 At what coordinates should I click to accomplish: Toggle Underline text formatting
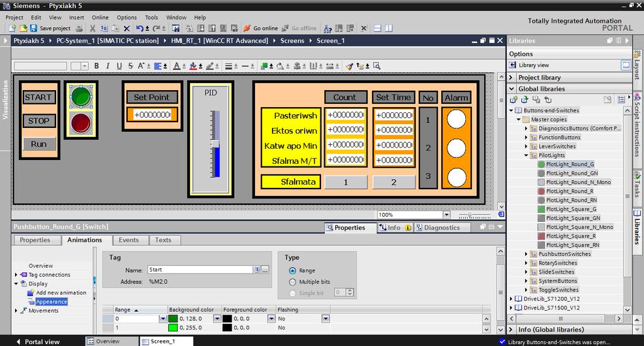point(119,66)
